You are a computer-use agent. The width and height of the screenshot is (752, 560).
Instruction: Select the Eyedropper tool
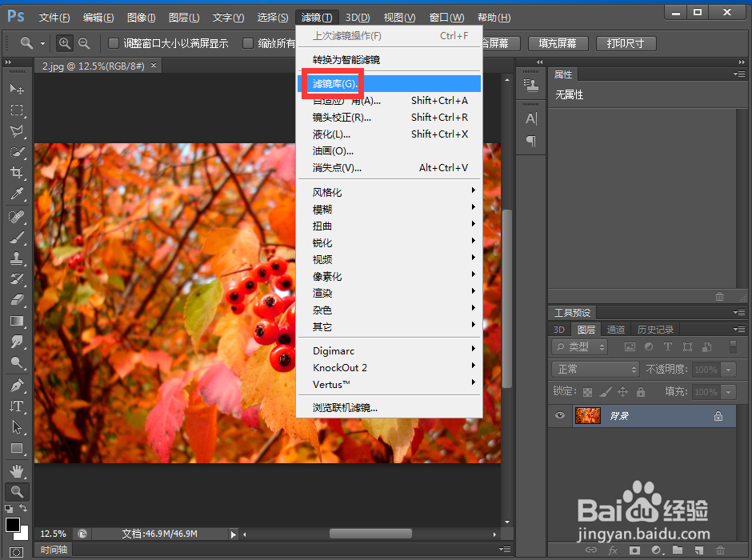pos(17,194)
